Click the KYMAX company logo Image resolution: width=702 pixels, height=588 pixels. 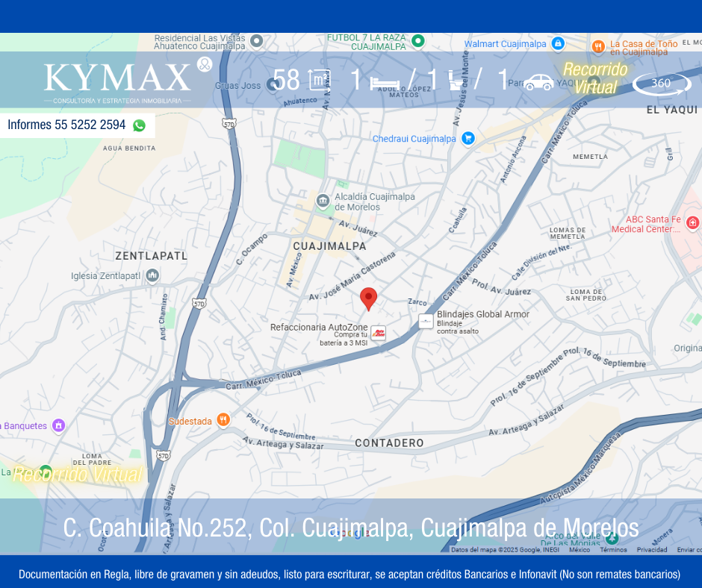click(118, 83)
